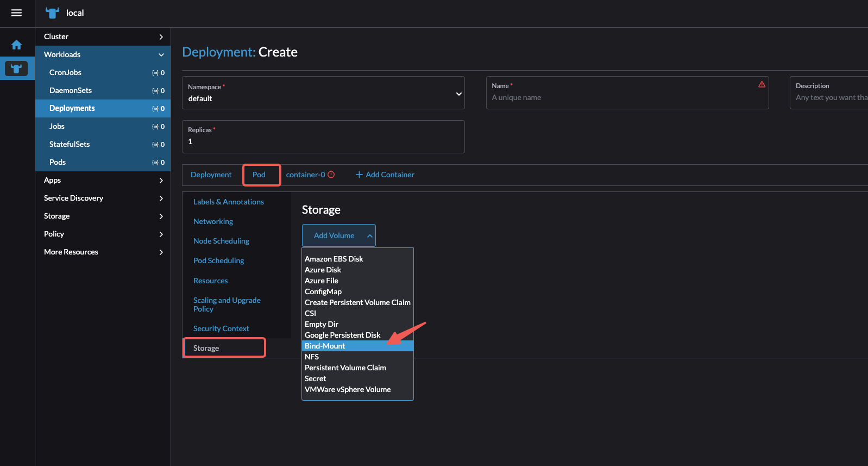
Task: Open the Namespace dropdown
Action: (323, 93)
